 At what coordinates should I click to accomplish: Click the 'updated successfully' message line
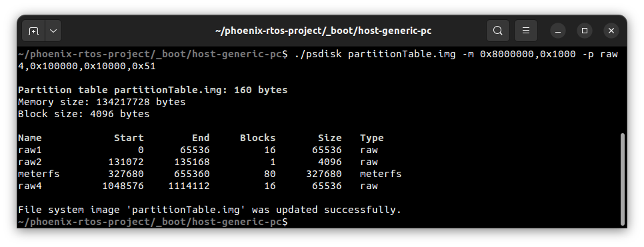pyautogui.click(x=209, y=210)
